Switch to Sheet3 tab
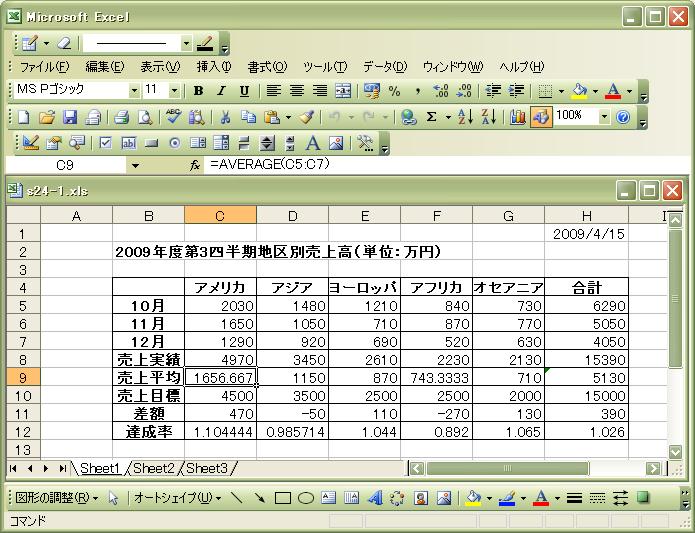 coord(207,468)
